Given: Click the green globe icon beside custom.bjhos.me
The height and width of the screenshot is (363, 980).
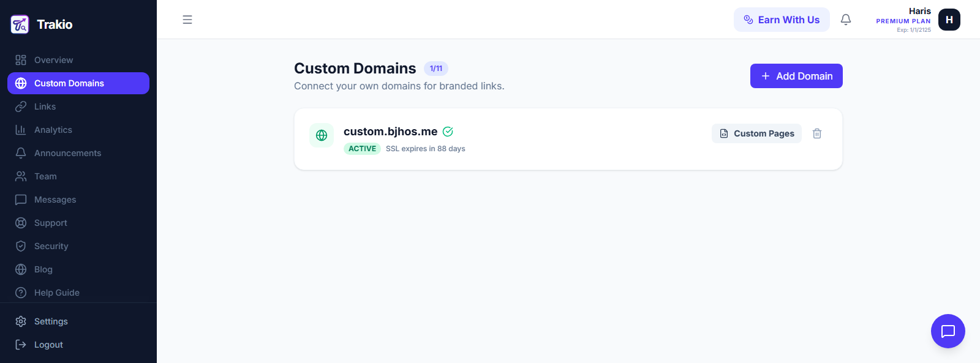Looking at the screenshot, I should tap(322, 135).
